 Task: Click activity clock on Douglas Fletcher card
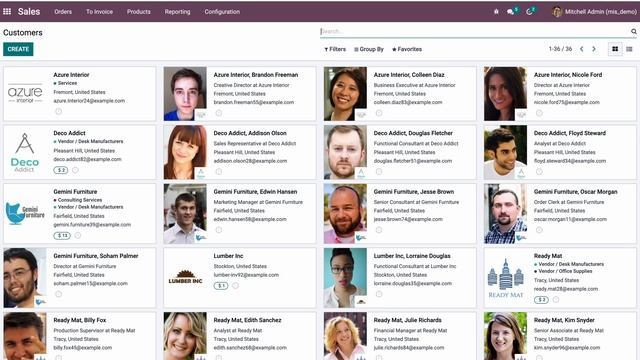click(379, 171)
